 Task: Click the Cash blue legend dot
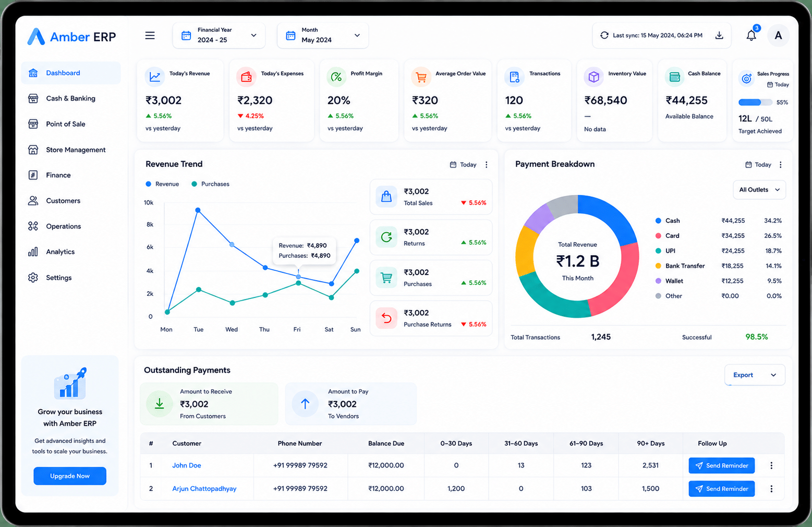point(658,221)
